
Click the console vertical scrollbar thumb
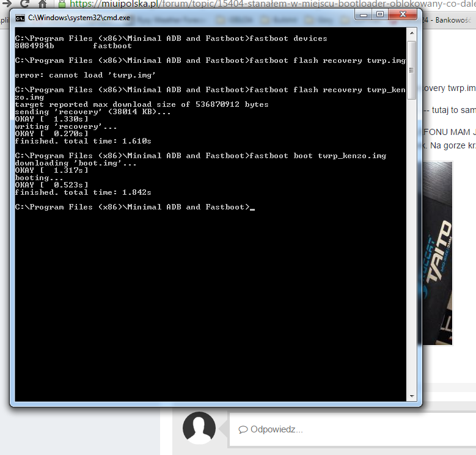coord(411,61)
